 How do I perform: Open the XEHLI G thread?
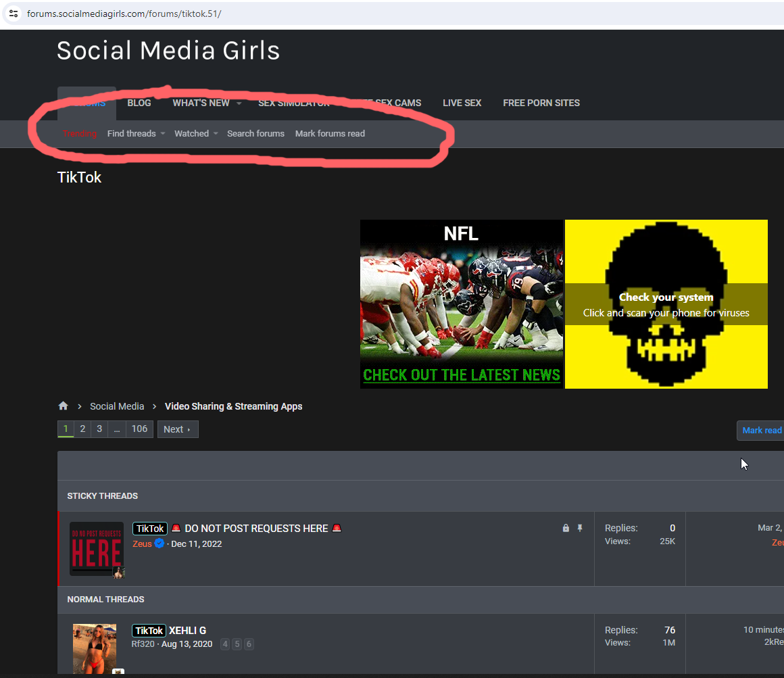point(187,630)
